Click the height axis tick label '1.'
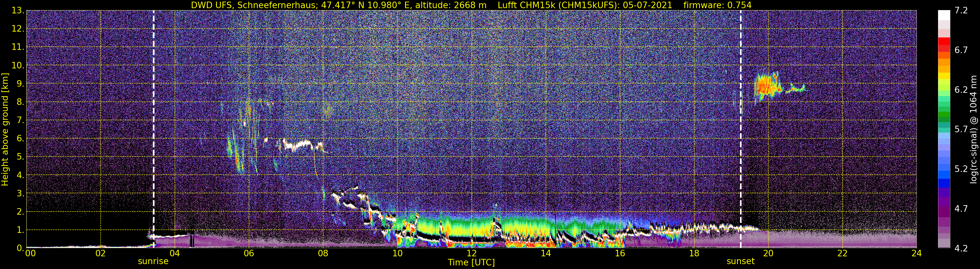The height and width of the screenshot is (269, 980). coord(20,230)
